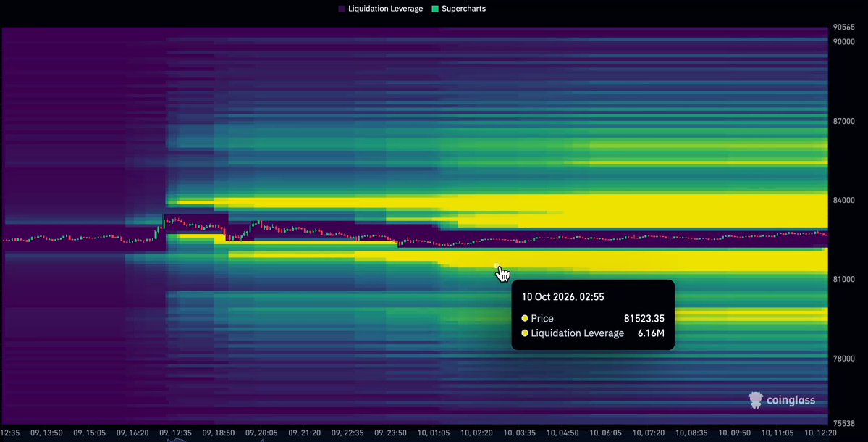Select the 75538 bottom price label
The width and height of the screenshot is (868, 442).
[843, 424]
